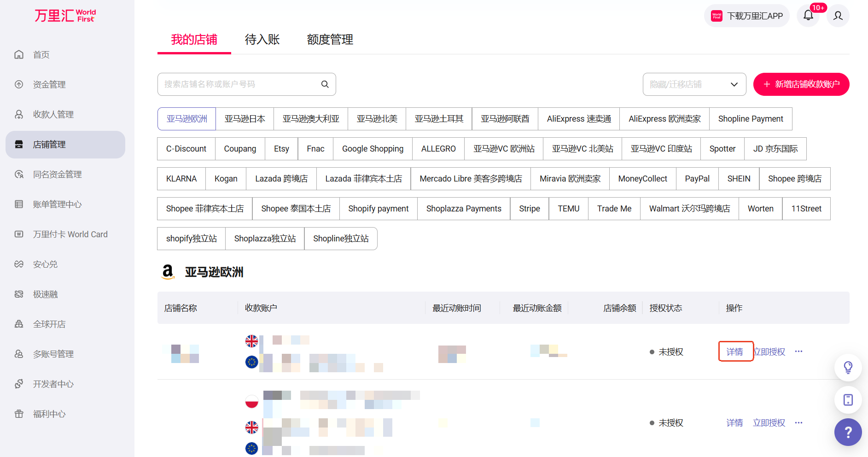The image size is (868, 457).
Task: Select the 亚马逊日本 platform filter
Action: 245,119
